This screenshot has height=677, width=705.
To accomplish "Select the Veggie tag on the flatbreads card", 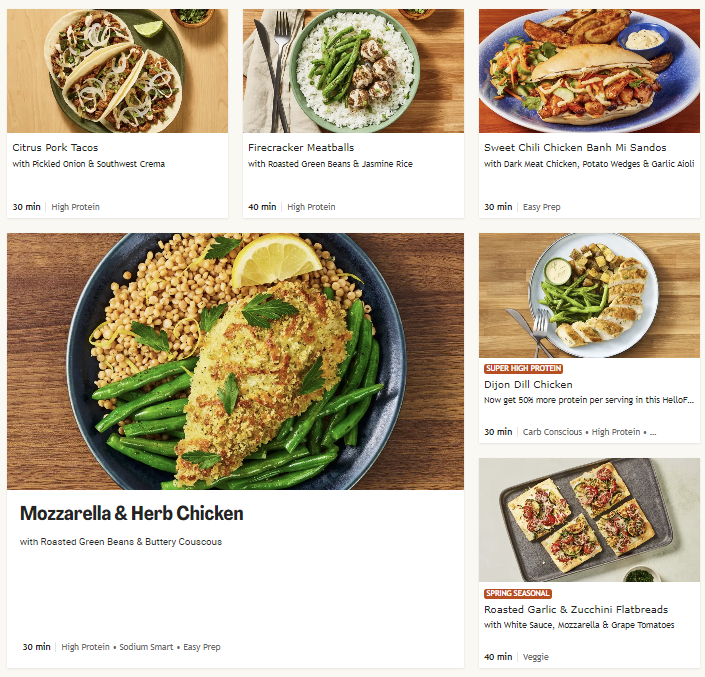I will 537,657.
